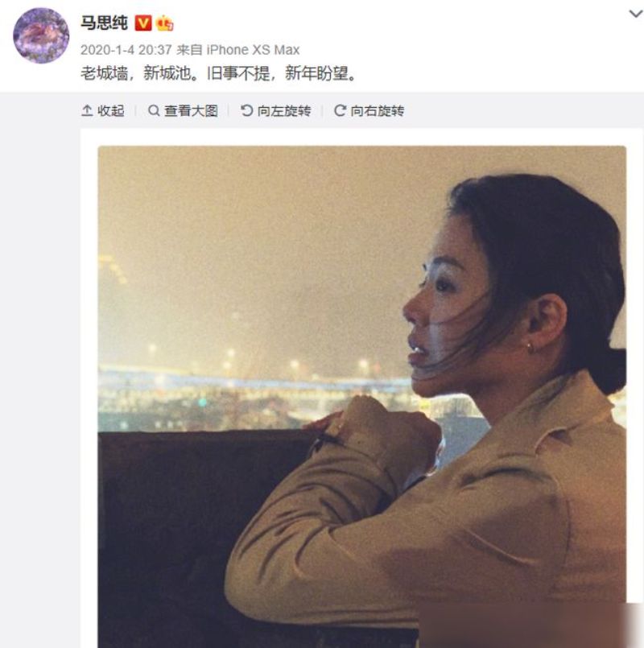Open the 马思纯 username link
This screenshot has width=644, height=648.
(104, 23)
